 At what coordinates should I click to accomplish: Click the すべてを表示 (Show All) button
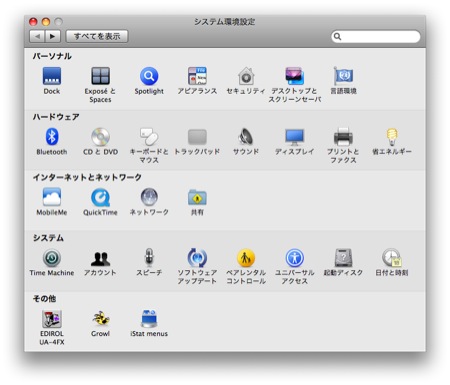tap(97, 36)
